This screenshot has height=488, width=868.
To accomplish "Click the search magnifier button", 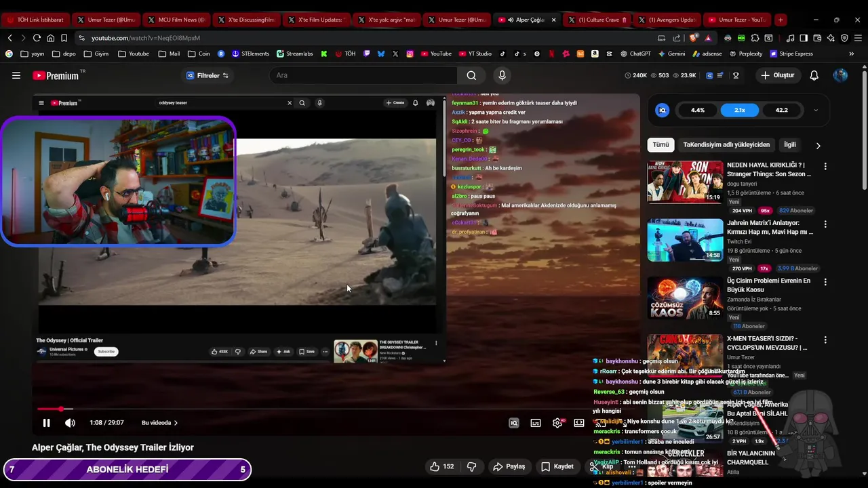I will pyautogui.click(x=471, y=75).
